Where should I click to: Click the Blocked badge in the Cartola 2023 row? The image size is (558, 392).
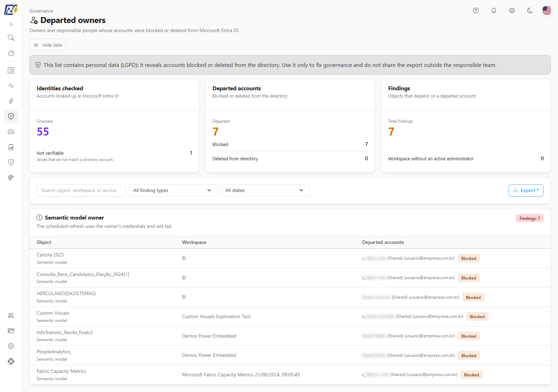click(x=469, y=259)
